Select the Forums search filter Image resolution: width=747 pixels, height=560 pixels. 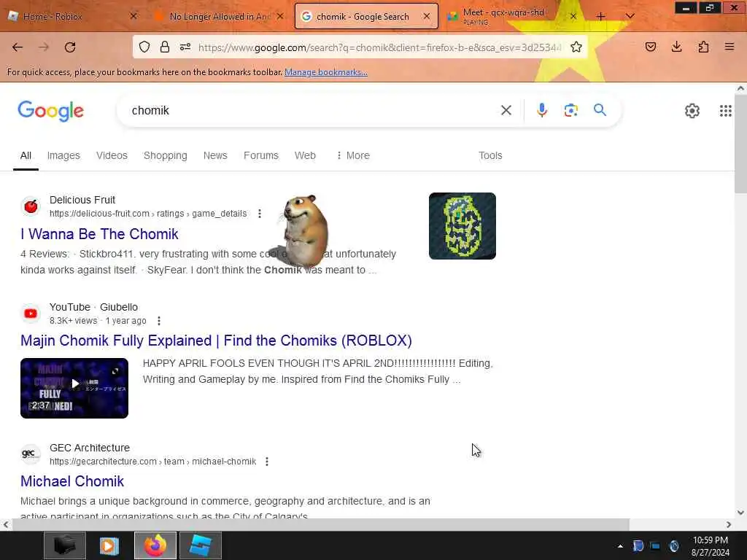tap(261, 156)
